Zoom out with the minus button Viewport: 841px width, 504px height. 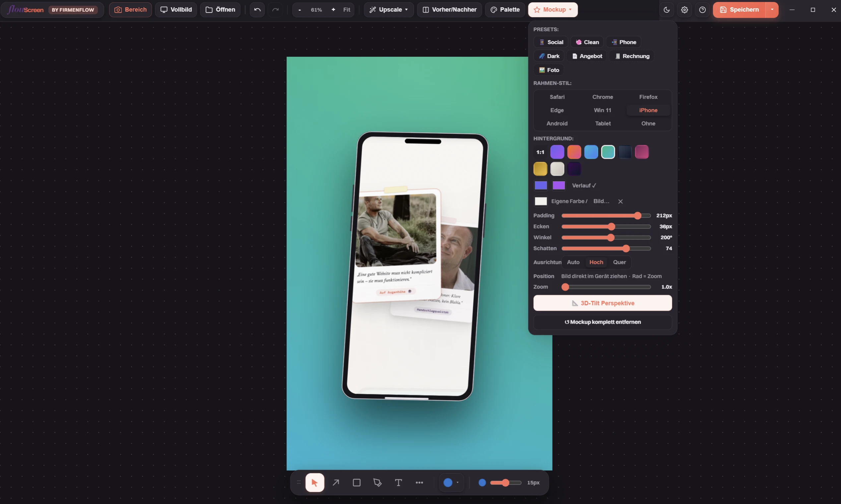(x=299, y=10)
